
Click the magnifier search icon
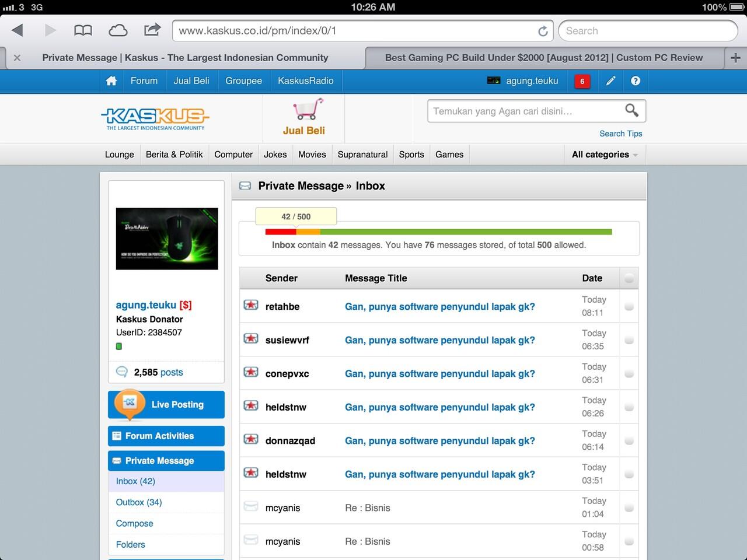click(x=631, y=110)
